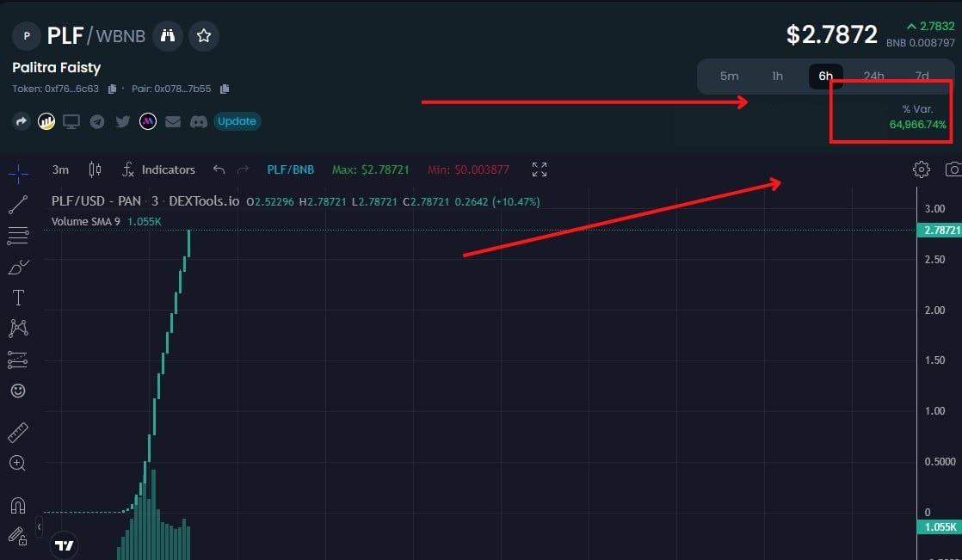Switch to the 1h variation tab
This screenshot has height=560, width=962.
[777, 76]
